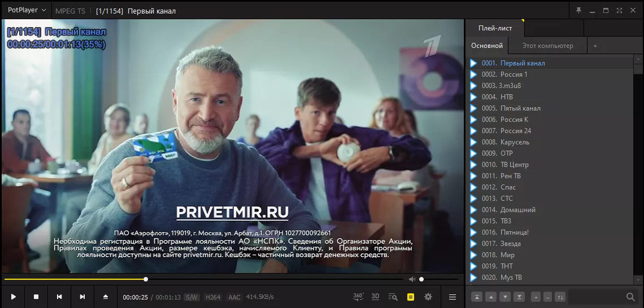Select playlist entry 0001. Первый канал

550,63
